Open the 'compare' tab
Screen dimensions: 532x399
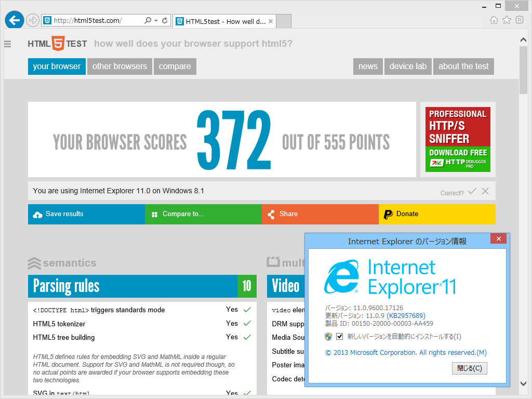click(175, 66)
